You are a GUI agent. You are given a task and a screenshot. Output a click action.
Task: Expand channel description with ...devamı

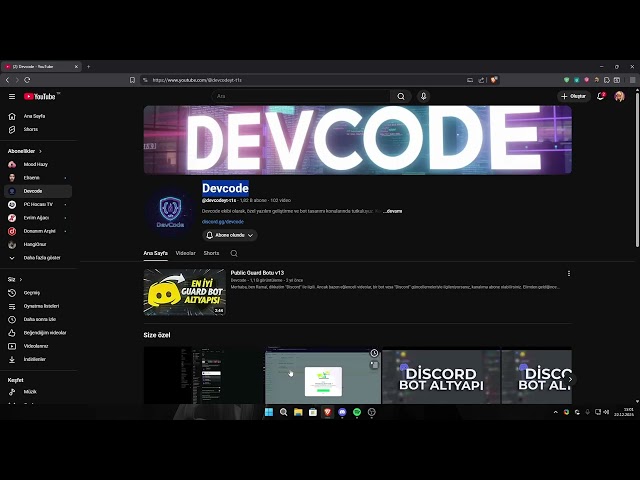coord(393,211)
